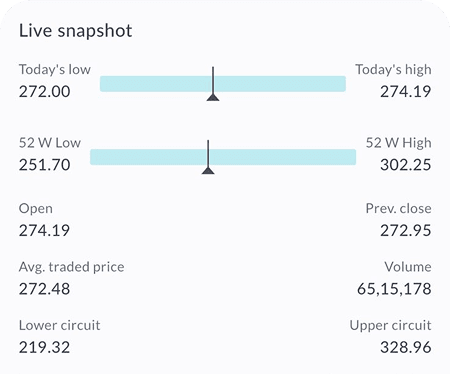Image resolution: width=451 pixels, height=374 pixels.
Task: Click the Prev. close value 272.95
Action: click(x=406, y=230)
